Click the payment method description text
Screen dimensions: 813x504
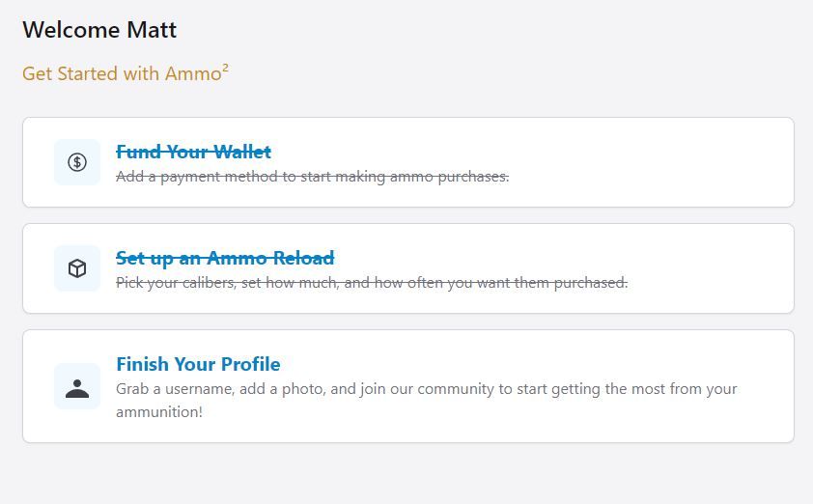coord(312,177)
